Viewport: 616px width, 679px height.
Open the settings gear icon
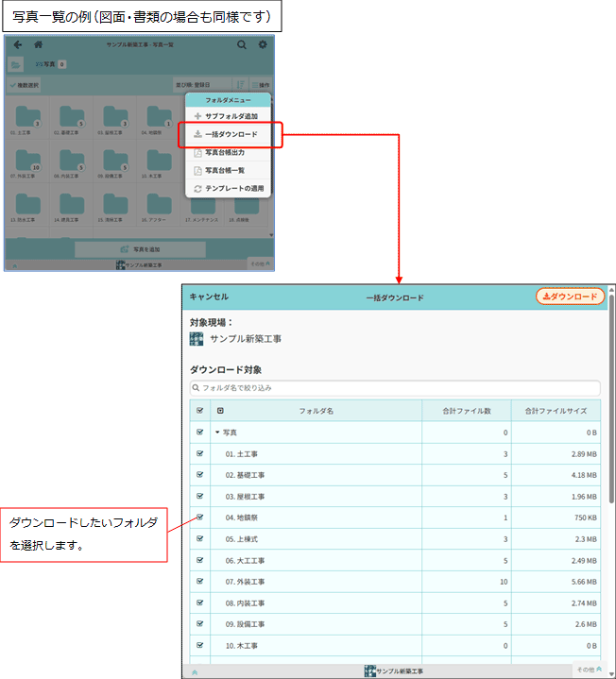(263, 44)
